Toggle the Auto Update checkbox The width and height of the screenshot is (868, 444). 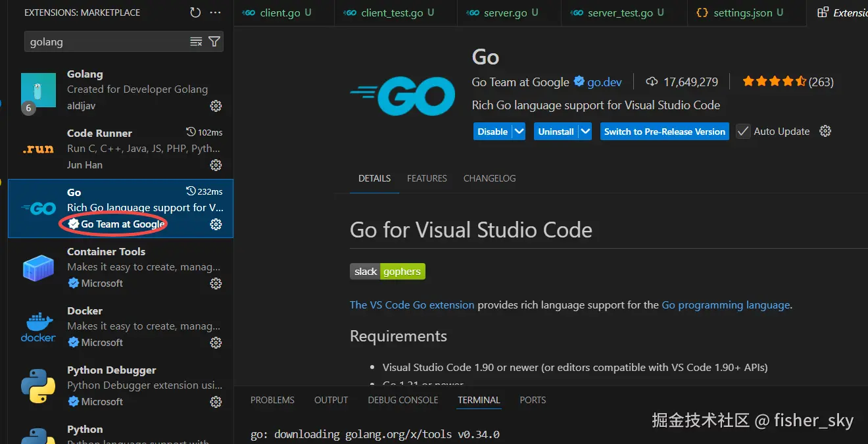point(742,131)
